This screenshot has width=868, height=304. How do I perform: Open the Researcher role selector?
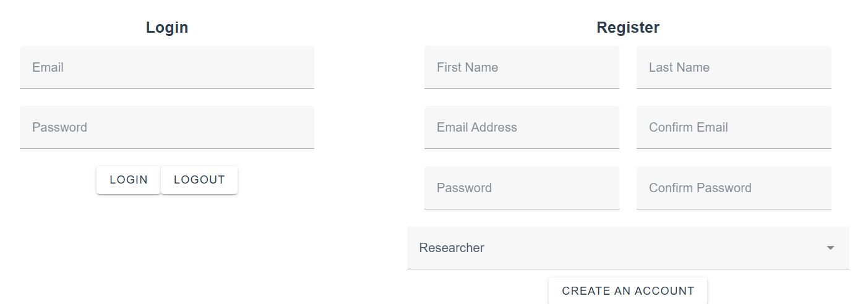[628, 248]
